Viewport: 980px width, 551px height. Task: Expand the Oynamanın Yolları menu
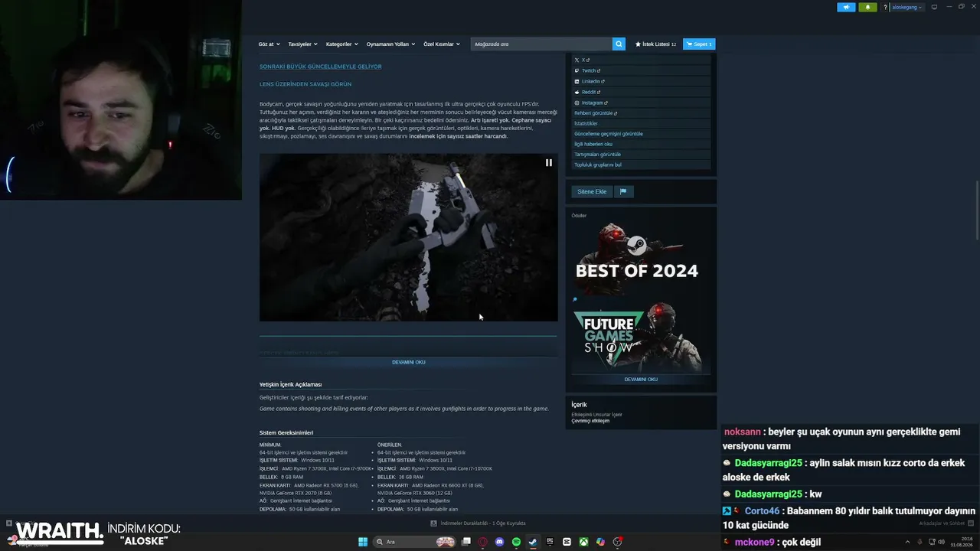390,44
